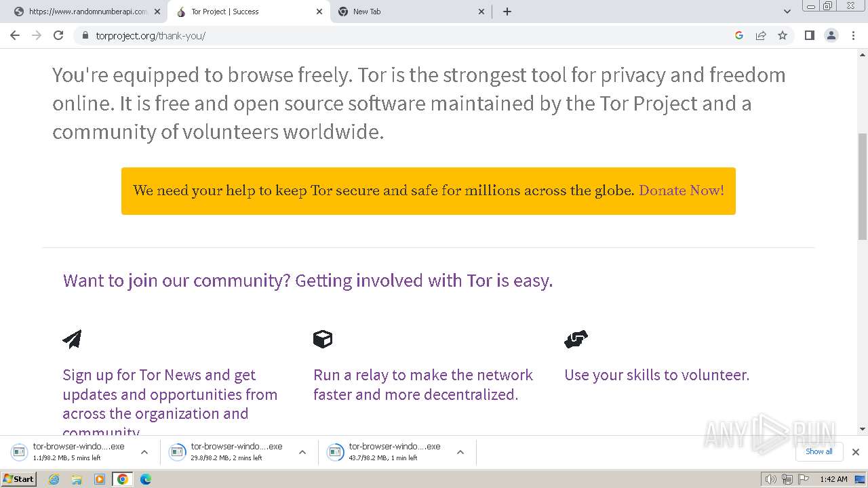Switch to randomnumberapi.com tab
Viewport: 868px width, 488px height.
pos(88,12)
